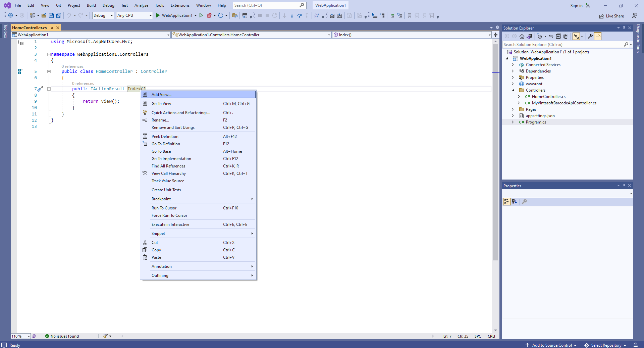Screen dimensions: 644x348
Task: Open Solution Explorer properties wrench icon
Action: click(x=590, y=36)
